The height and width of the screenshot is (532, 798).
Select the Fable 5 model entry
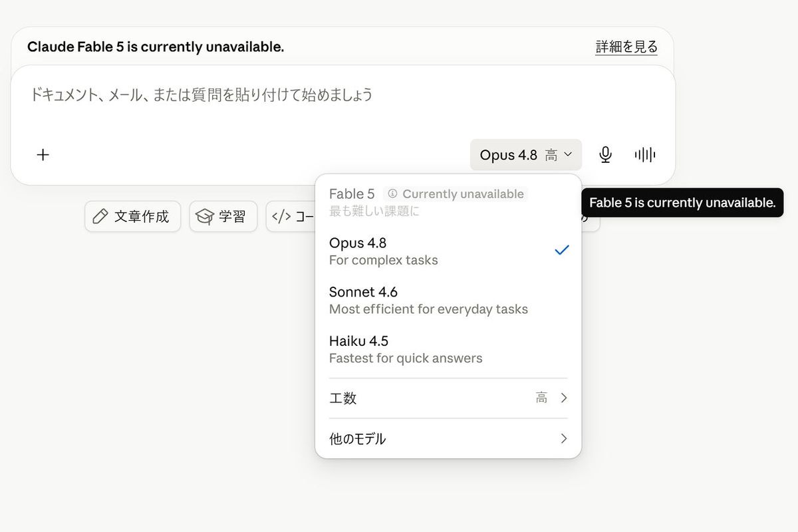pyautogui.click(x=448, y=201)
